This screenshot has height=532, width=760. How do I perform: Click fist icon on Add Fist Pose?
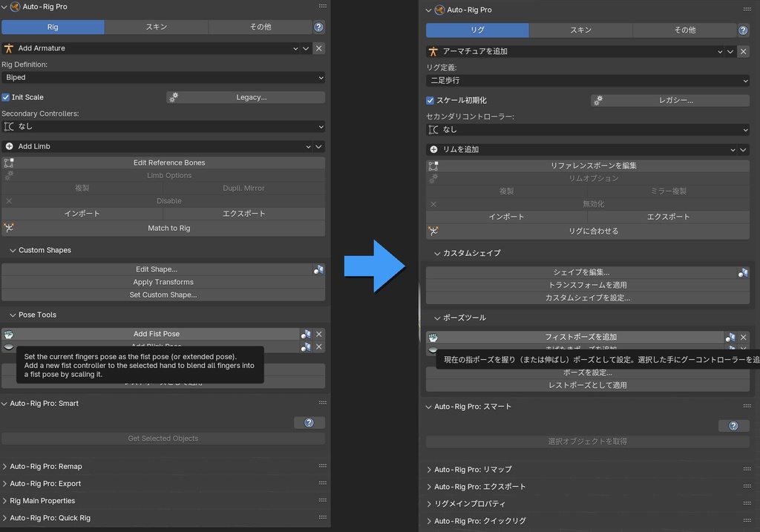[x=9, y=334]
